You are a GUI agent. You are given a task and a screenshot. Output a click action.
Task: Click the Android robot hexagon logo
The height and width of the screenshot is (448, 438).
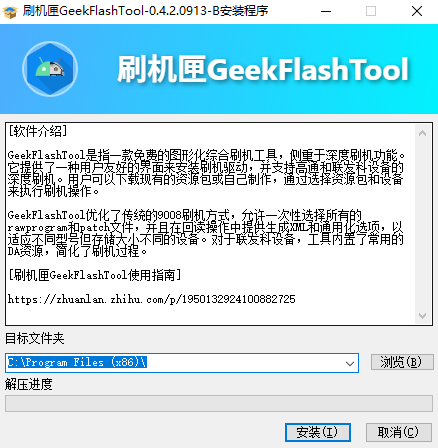tap(50, 69)
